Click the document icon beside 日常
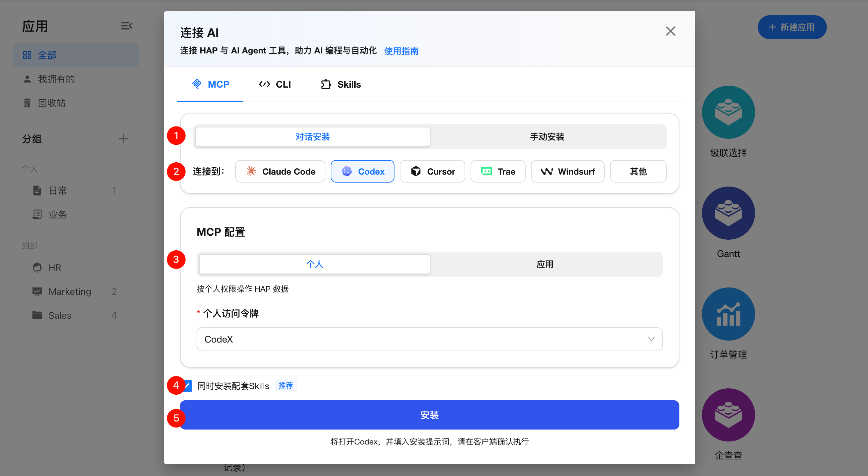Viewport: 868px width, 476px height. pyautogui.click(x=37, y=190)
